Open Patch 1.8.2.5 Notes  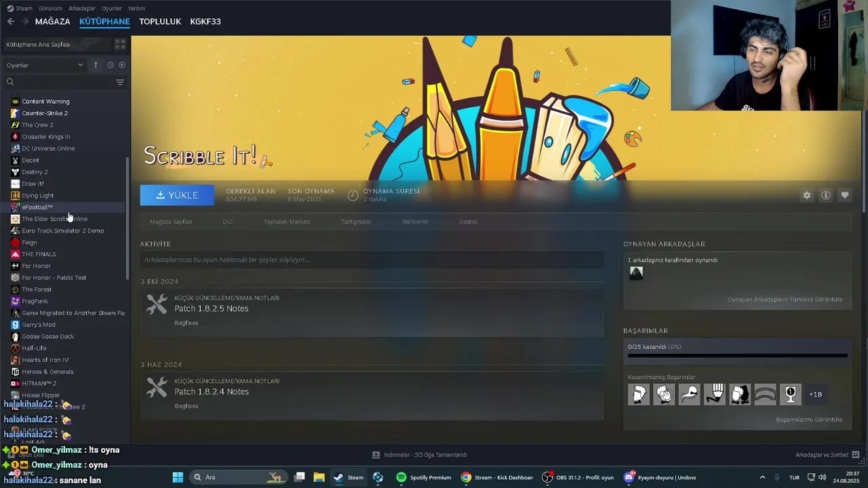point(212,308)
